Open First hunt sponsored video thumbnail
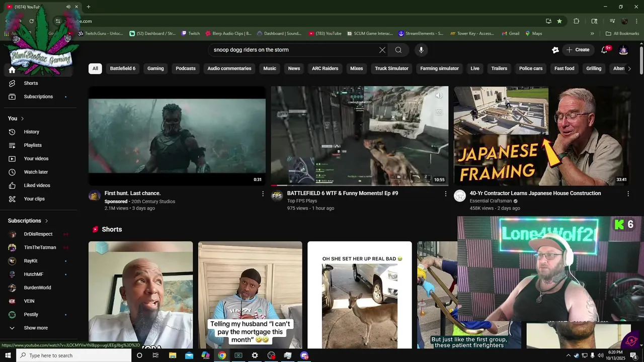 click(x=177, y=136)
